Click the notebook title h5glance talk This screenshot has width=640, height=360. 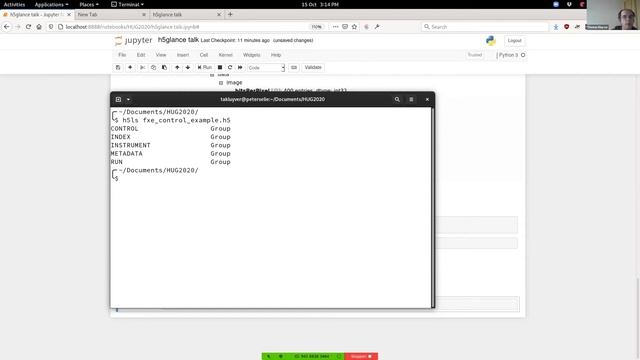[x=178, y=40]
